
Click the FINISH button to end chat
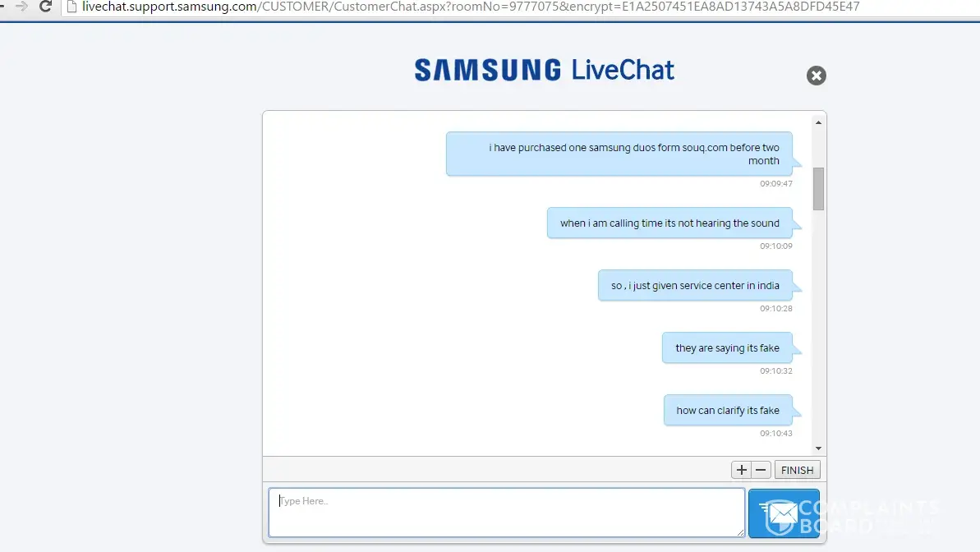click(x=797, y=470)
